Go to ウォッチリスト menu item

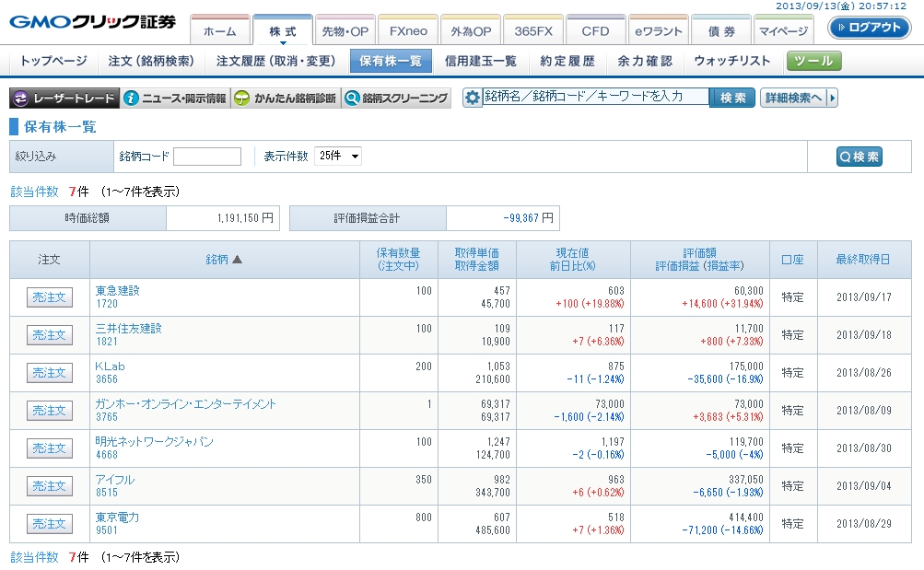[x=731, y=62]
